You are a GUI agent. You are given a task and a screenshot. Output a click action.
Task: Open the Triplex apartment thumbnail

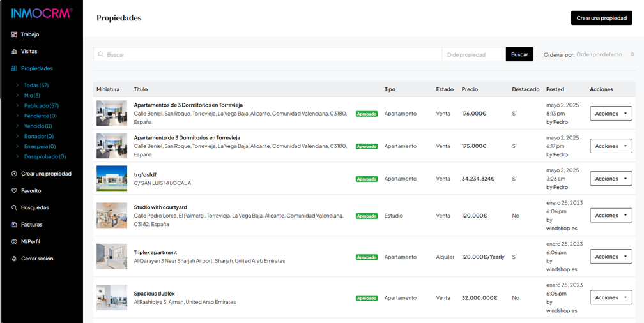coord(112,257)
